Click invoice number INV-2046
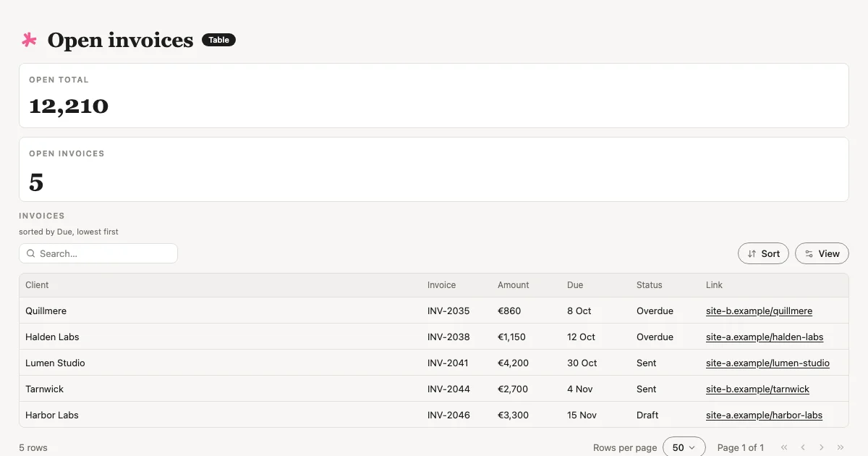868x456 pixels. 448,415
